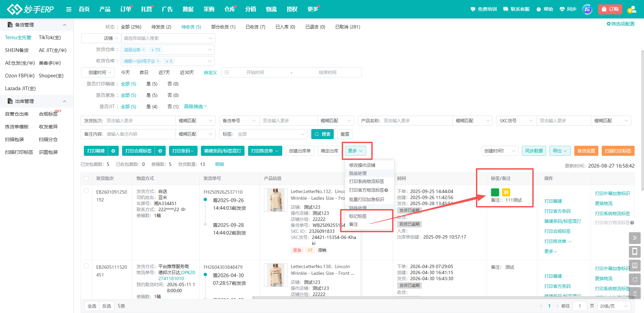The image size is (644, 313).
Task: Go to next page arrow
Action: (557, 306)
